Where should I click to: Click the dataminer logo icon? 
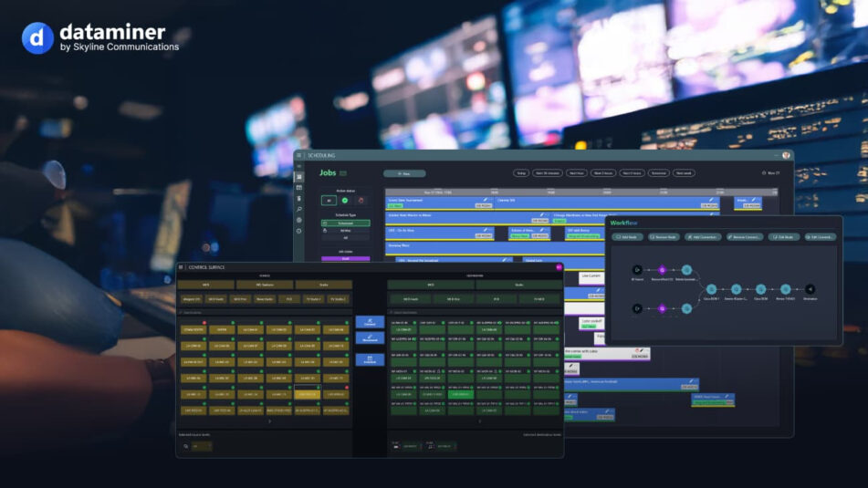37,37
